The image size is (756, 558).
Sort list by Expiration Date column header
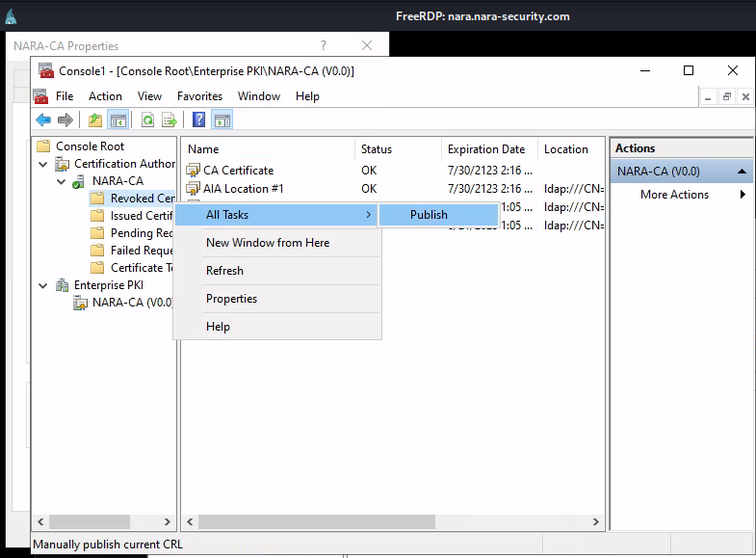pos(486,149)
